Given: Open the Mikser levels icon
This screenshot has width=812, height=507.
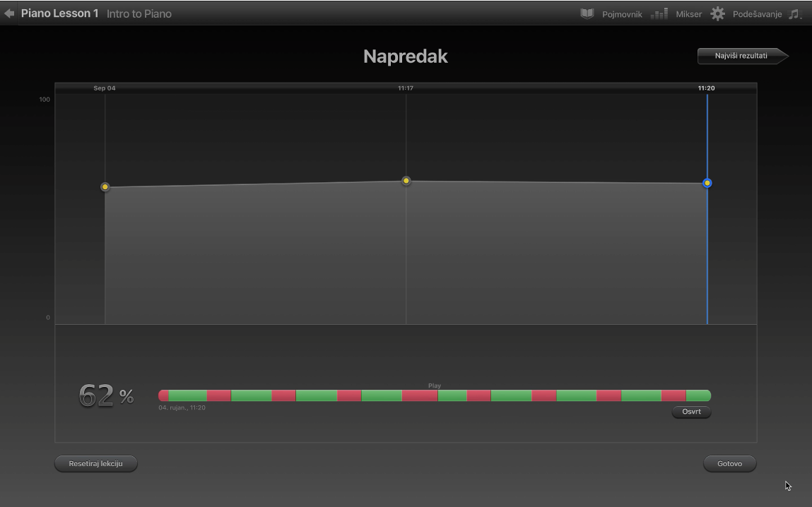Looking at the screenshot, I should (659, 14).
